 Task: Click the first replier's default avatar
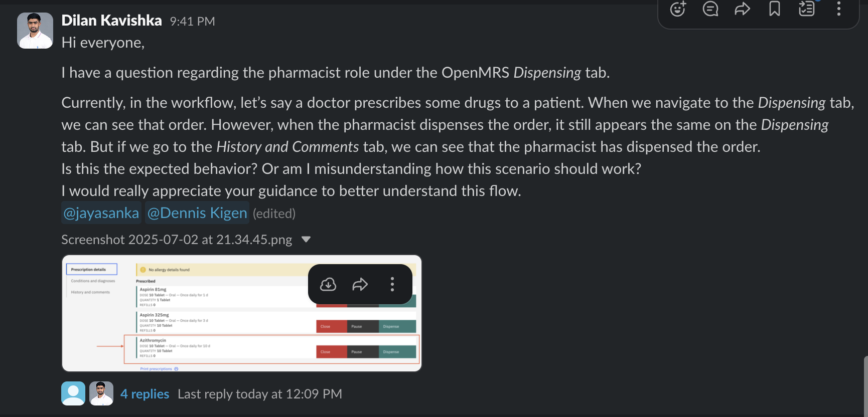click(x=73, y=393)
